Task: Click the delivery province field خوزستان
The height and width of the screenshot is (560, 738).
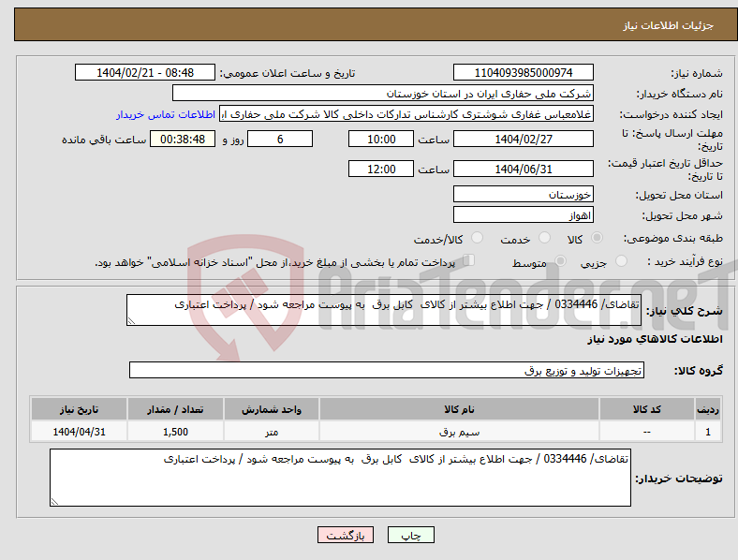Action: click(x=523, y=194)
